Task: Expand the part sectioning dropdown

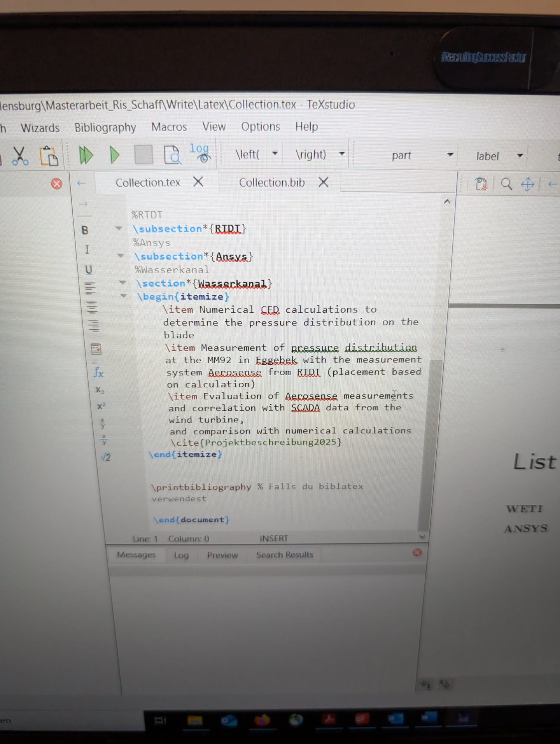Action: tap(450, 155)
